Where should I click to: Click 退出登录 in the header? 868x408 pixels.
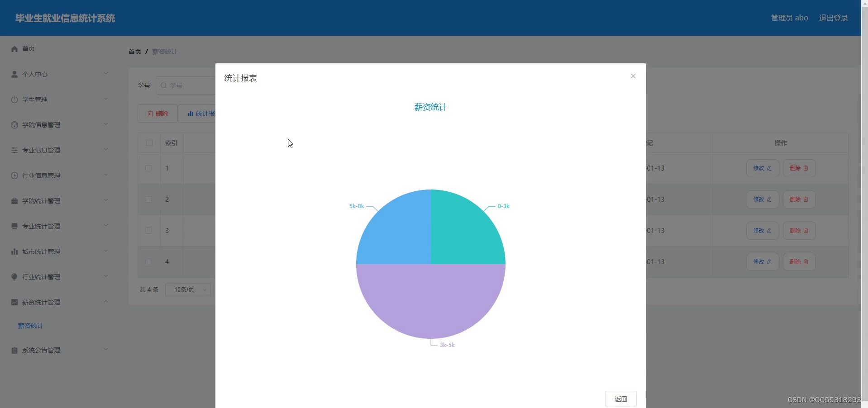click(x=834, y=18)
